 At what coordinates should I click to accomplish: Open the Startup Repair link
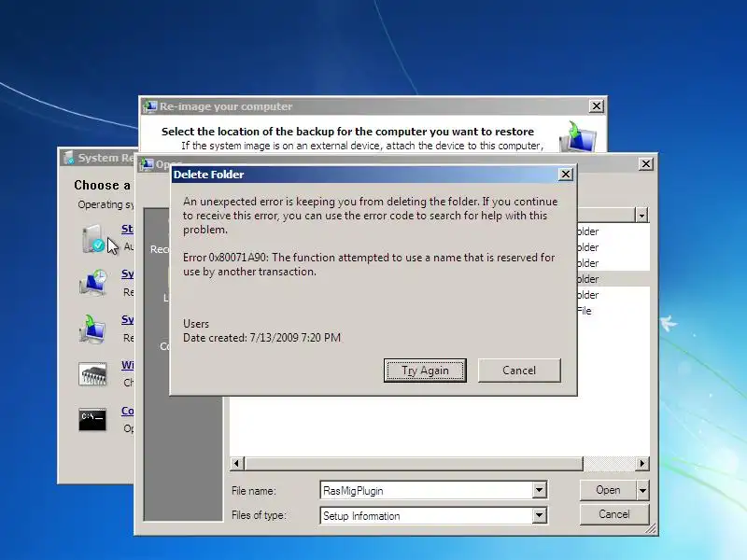coord(127,229)
